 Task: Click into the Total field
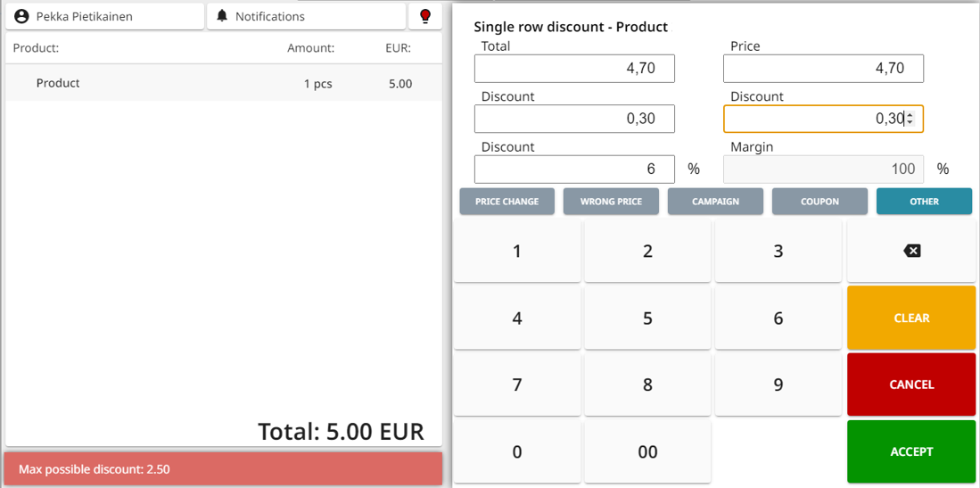point(574,69)
